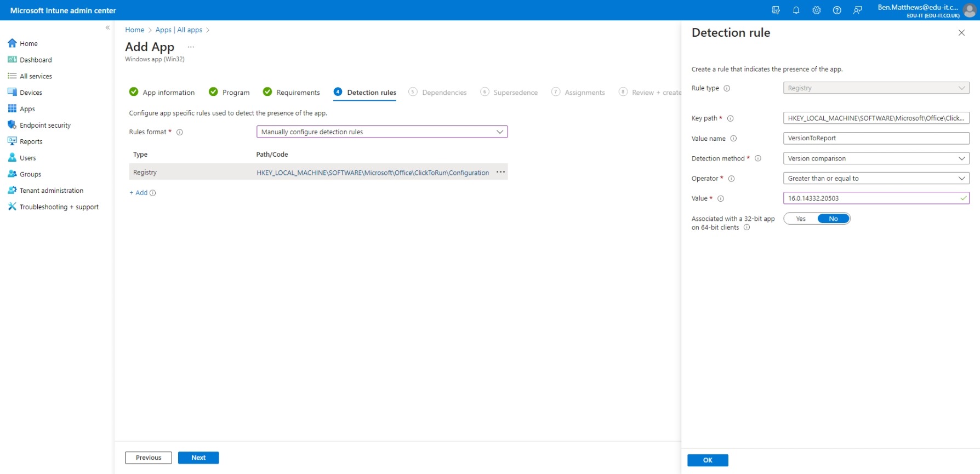
Task: Show info tooltip for Rules format
Action: point(179,132)
